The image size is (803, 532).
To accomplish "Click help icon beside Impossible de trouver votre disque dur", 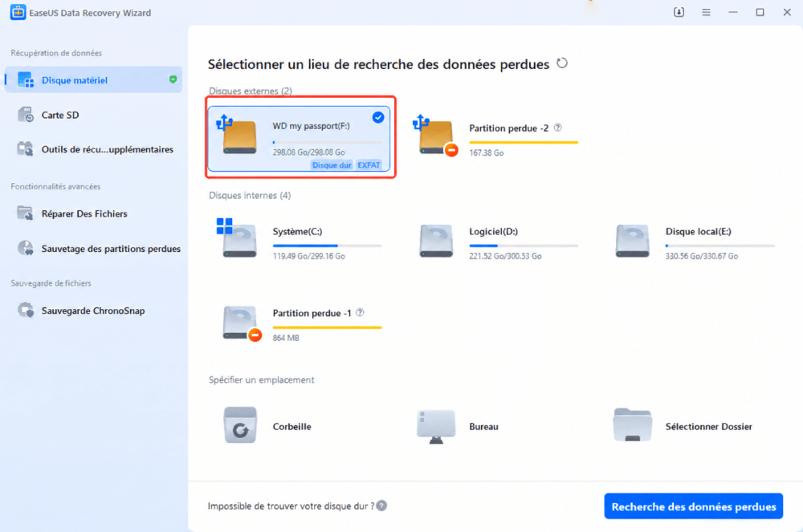I will point(381,506).
